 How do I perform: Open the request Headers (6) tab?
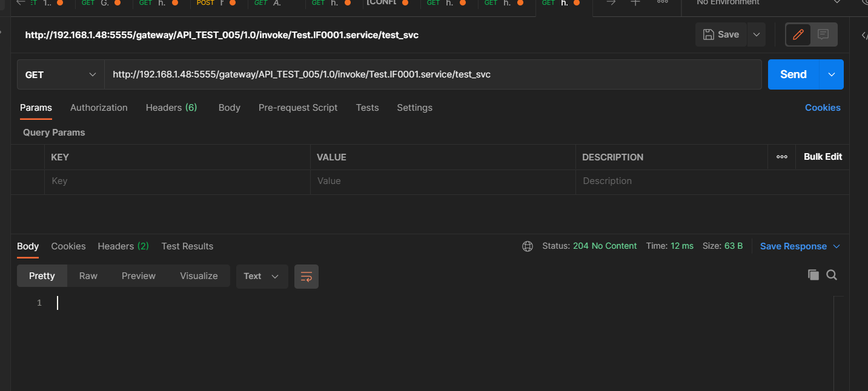click(x=171, y=108)
